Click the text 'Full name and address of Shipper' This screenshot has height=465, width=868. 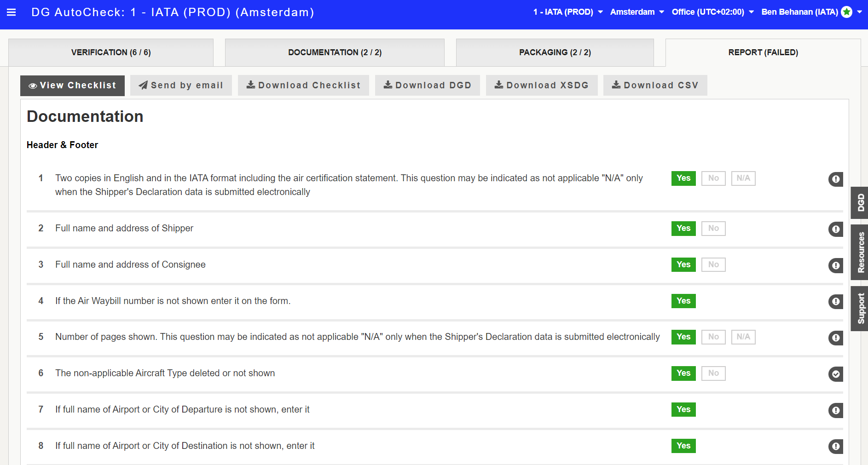(124, 228)
